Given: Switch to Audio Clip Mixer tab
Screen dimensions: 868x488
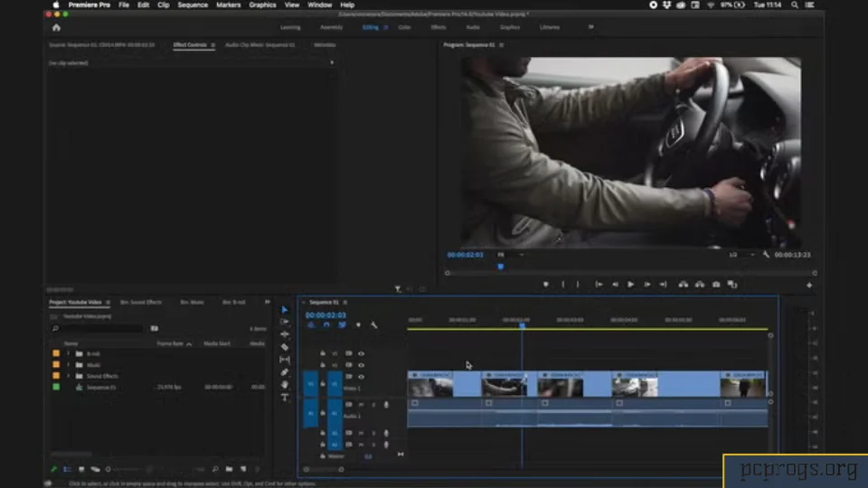Looking at the screenshot, I should tap(260, 45).
